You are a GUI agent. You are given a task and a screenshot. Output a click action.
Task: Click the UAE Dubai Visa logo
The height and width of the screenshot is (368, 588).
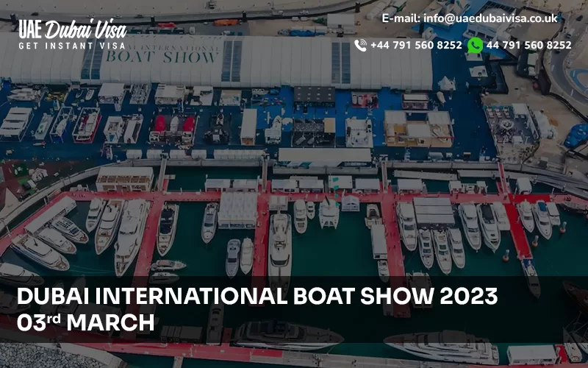point(72,30)
